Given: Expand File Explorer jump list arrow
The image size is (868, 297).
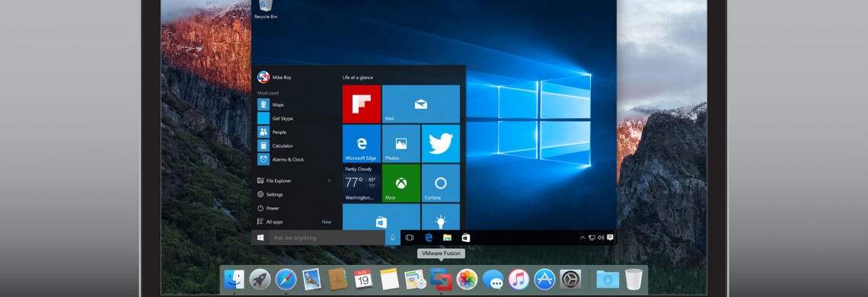Looking at the screenshot, I should (x=329, y=180).
